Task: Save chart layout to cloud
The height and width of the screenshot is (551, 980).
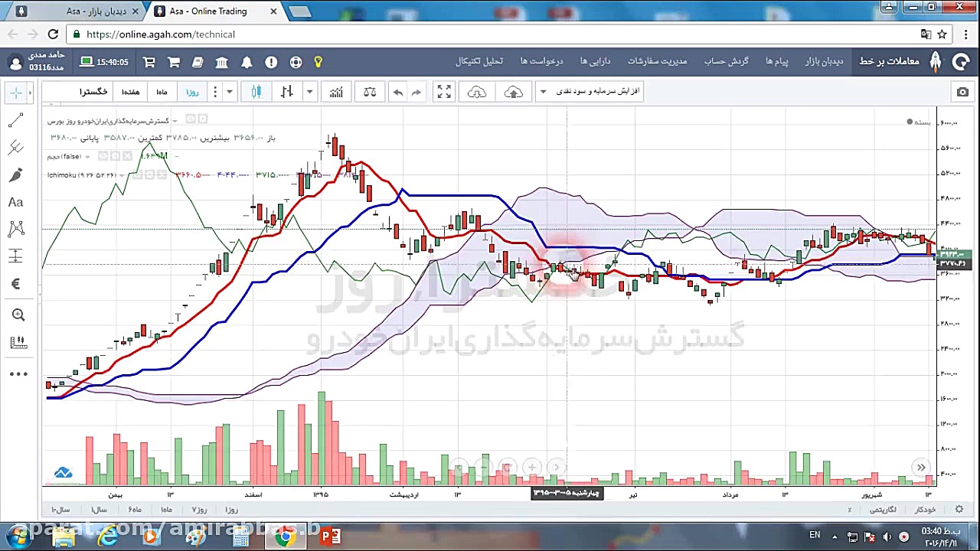Action: [x=514, y=92]
